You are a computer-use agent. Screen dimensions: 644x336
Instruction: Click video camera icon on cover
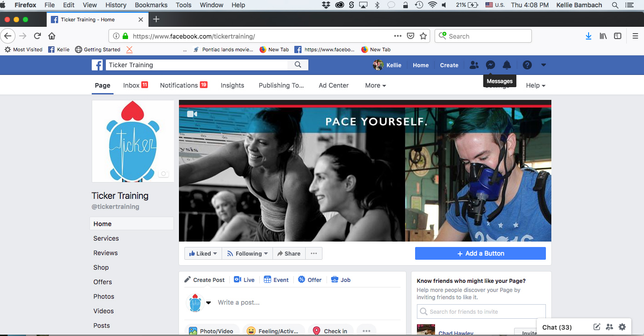192,114
